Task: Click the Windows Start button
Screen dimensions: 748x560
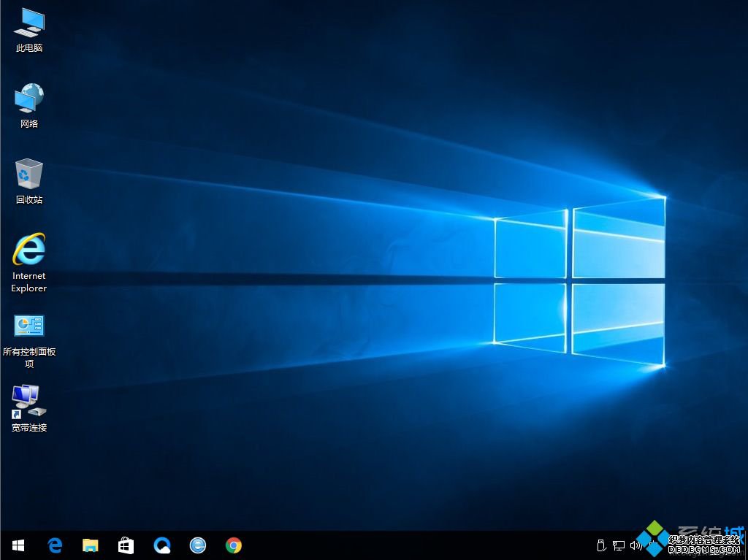Action: pos(18,545)
